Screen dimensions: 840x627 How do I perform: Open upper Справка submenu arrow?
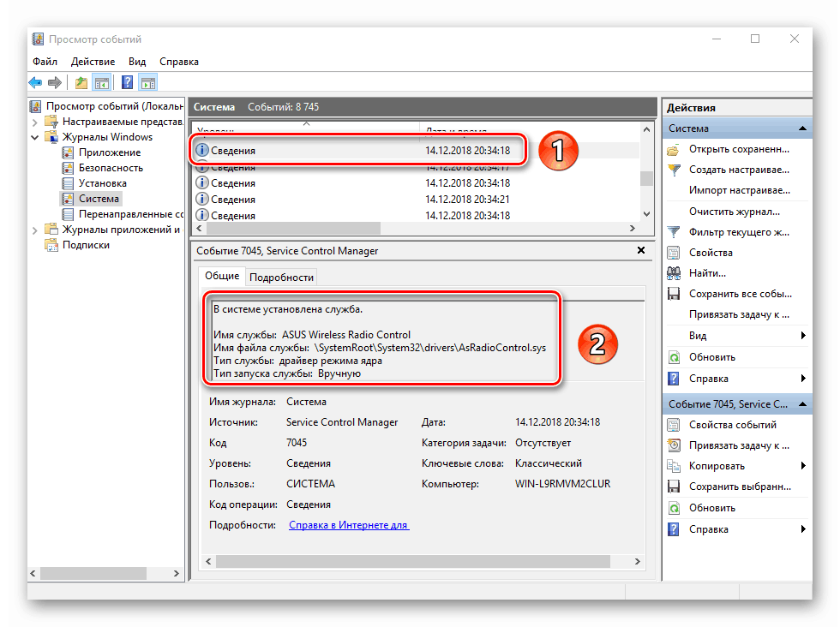point(803,379)
